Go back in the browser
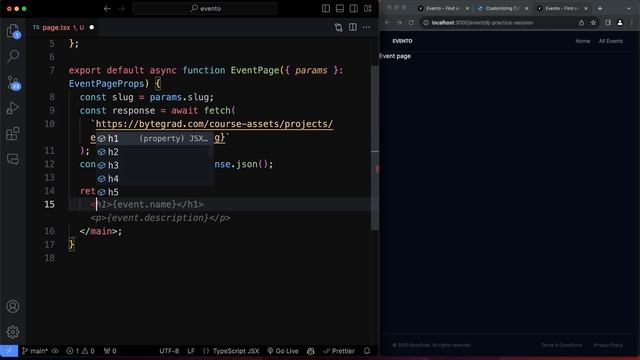This screenshot has height=360, width=640. pos(387,23)
